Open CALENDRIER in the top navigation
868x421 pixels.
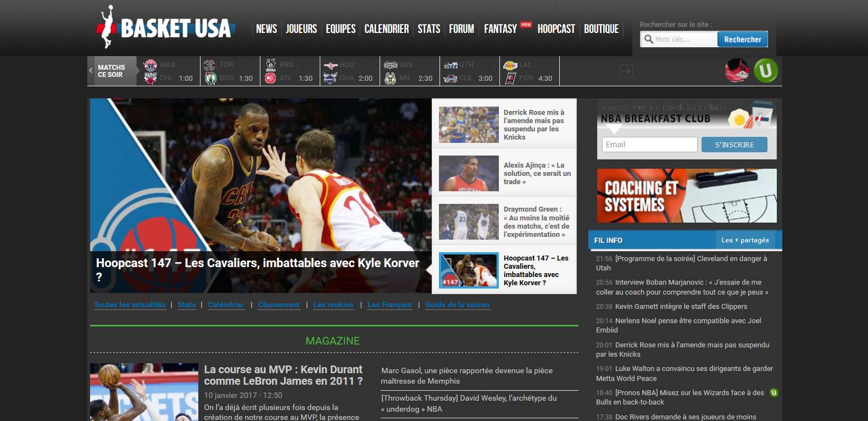pyautogui.click(x=387, y=29)
